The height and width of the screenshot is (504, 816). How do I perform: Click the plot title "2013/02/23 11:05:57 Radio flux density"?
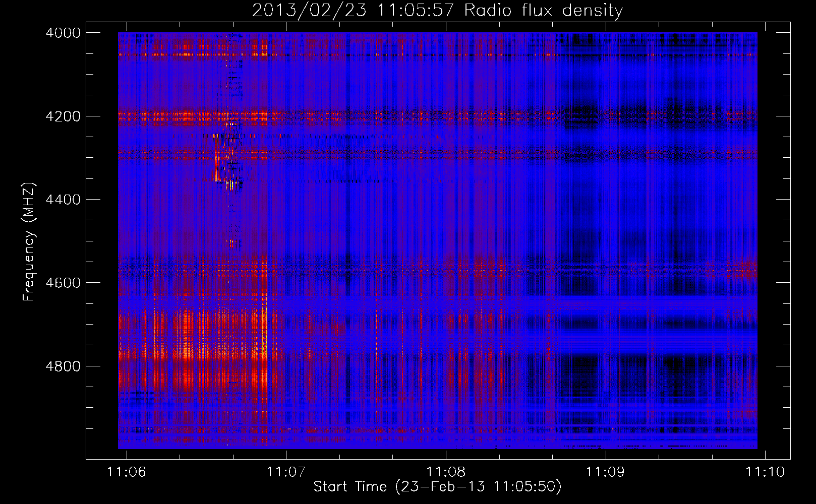pos(437,10)
